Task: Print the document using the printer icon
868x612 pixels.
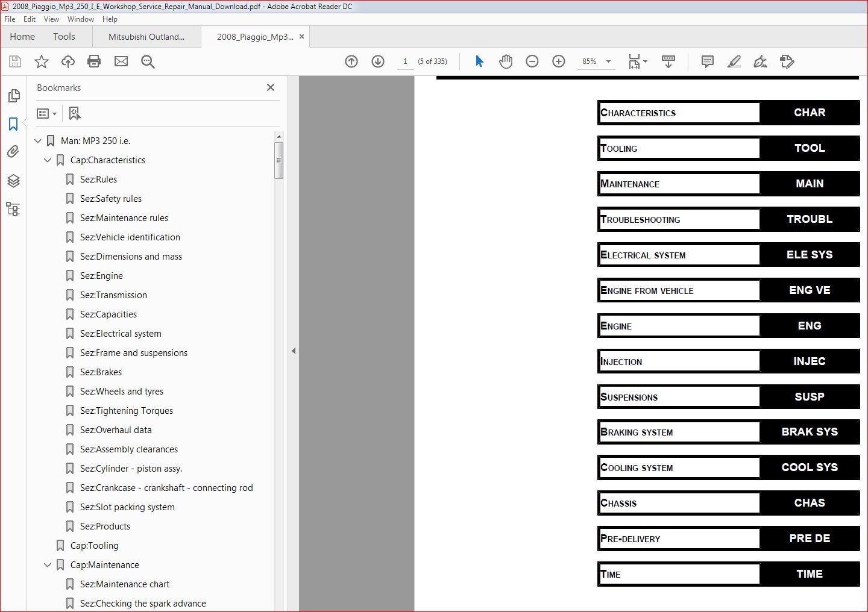Action: point(94,61)
